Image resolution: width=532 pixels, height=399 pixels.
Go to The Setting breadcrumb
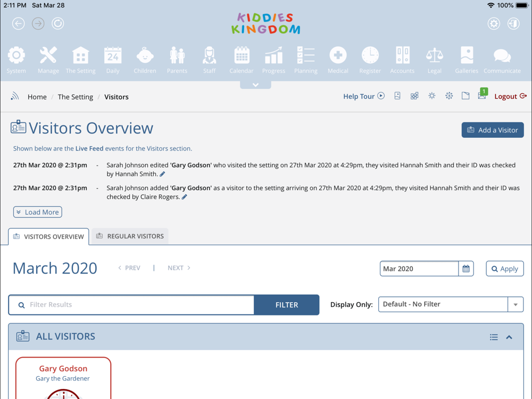pos(76,97)
